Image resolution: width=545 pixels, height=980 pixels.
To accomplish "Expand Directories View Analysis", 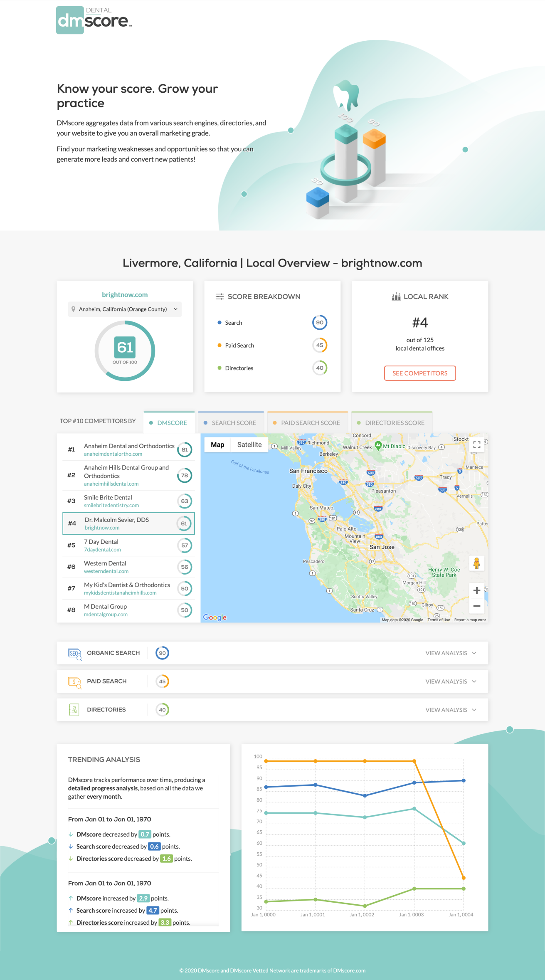I will [451, 710].
